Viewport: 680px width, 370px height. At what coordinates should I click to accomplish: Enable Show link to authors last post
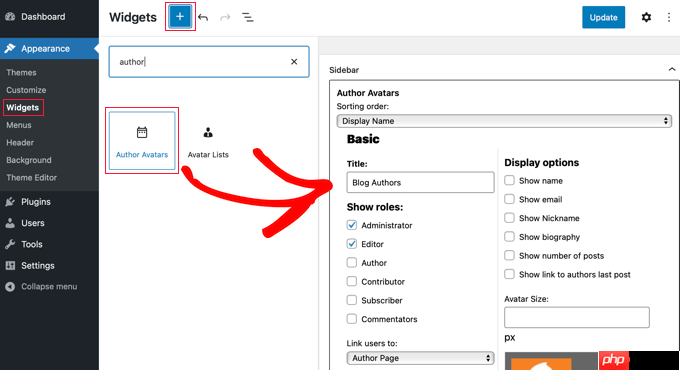point(510,274)
